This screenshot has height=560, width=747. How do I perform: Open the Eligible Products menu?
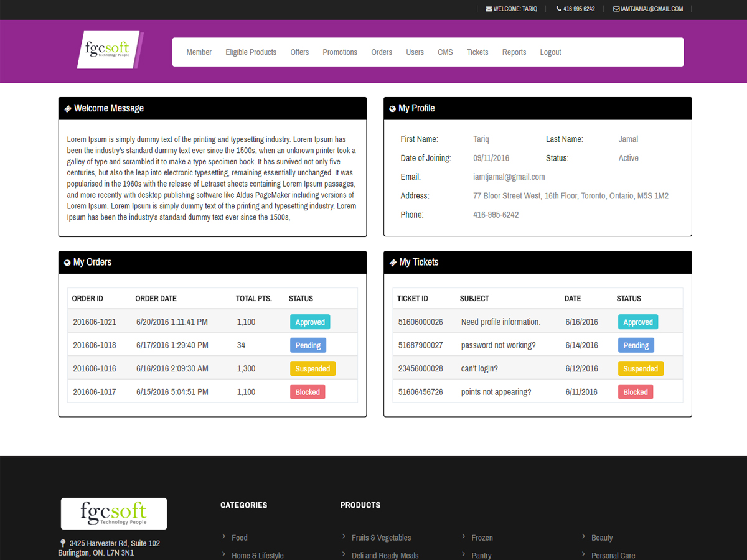point(251,52)
